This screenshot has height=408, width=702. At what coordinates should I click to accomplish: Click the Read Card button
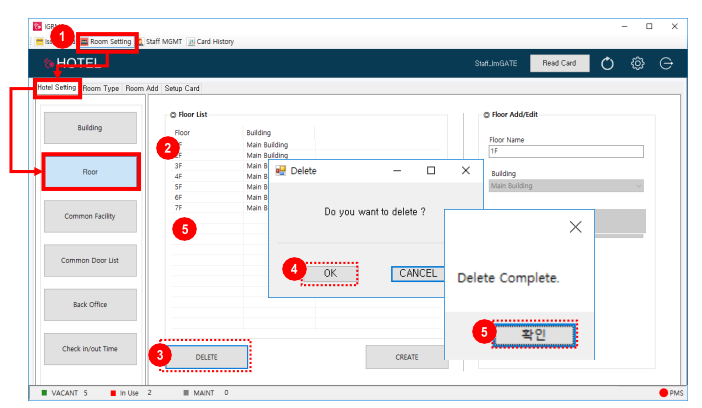click(x=559, y=63)
